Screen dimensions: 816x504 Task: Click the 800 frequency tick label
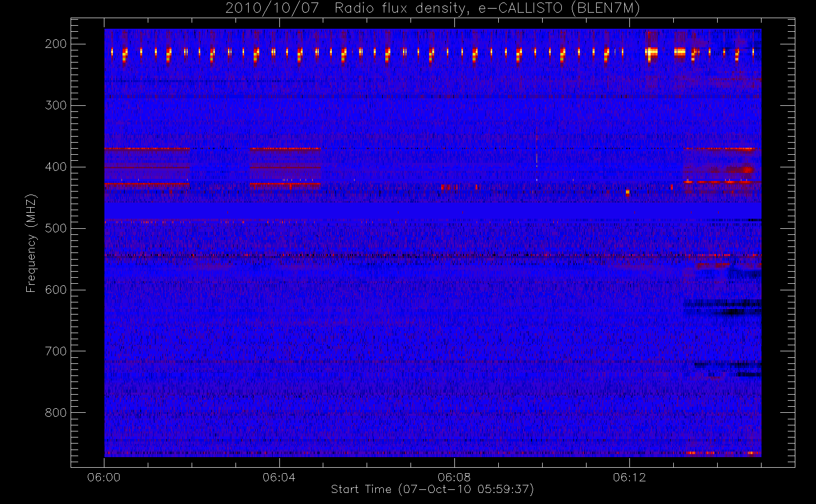click(56, 413)
